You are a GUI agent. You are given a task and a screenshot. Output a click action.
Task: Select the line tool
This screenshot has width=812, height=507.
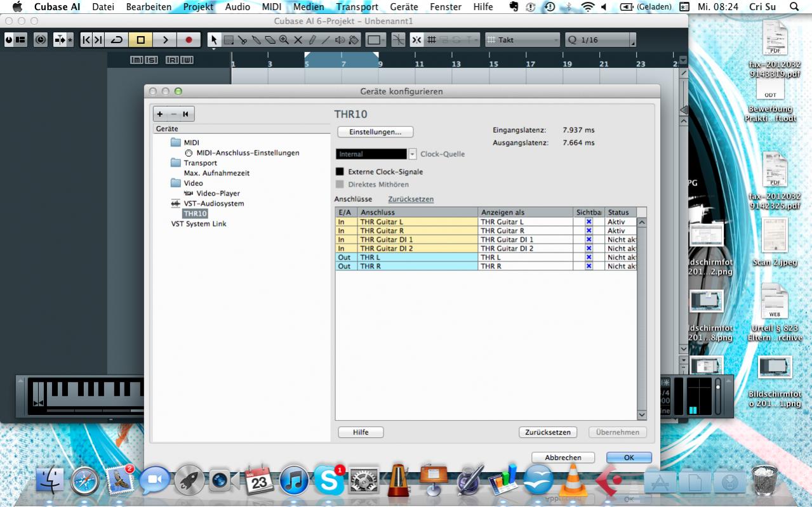coord(326,39)
